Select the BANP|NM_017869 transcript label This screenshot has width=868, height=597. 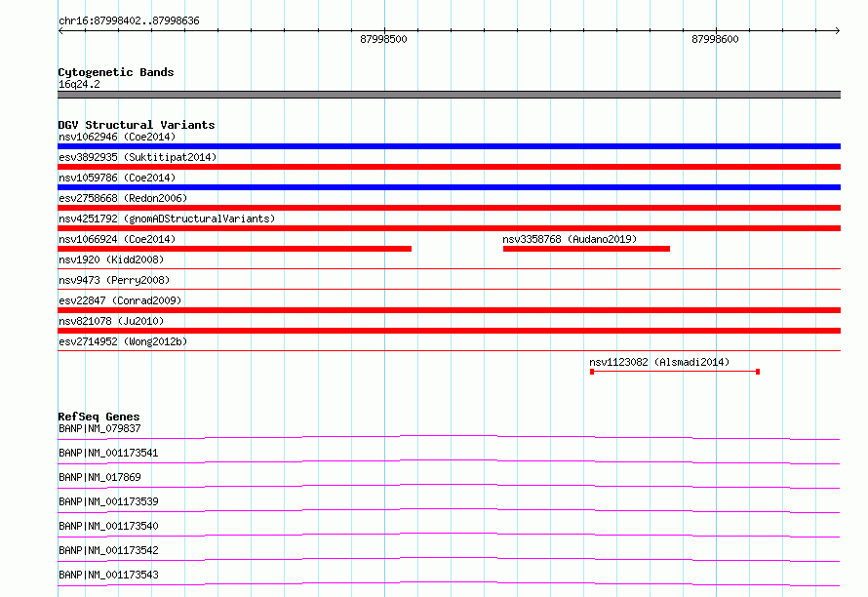[x=99, y=477]
